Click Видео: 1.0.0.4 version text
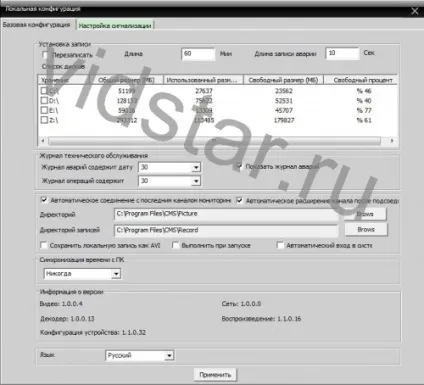Screen dimensions: 424x385 [61, 304]
